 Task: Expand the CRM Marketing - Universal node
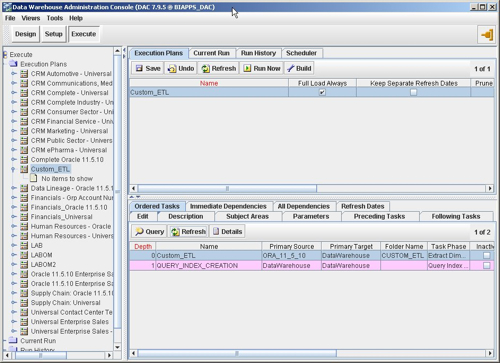[x=14, y=131]
